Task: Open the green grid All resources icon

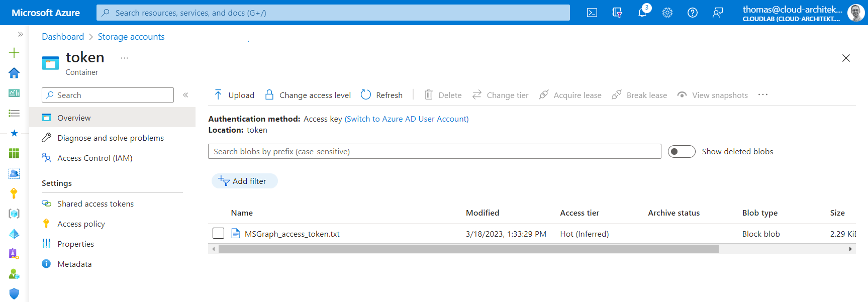Action: click(14, 153)
